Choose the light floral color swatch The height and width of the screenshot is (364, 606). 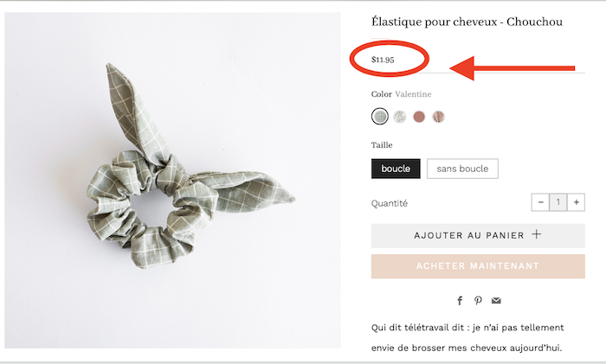tap(400, 116)
